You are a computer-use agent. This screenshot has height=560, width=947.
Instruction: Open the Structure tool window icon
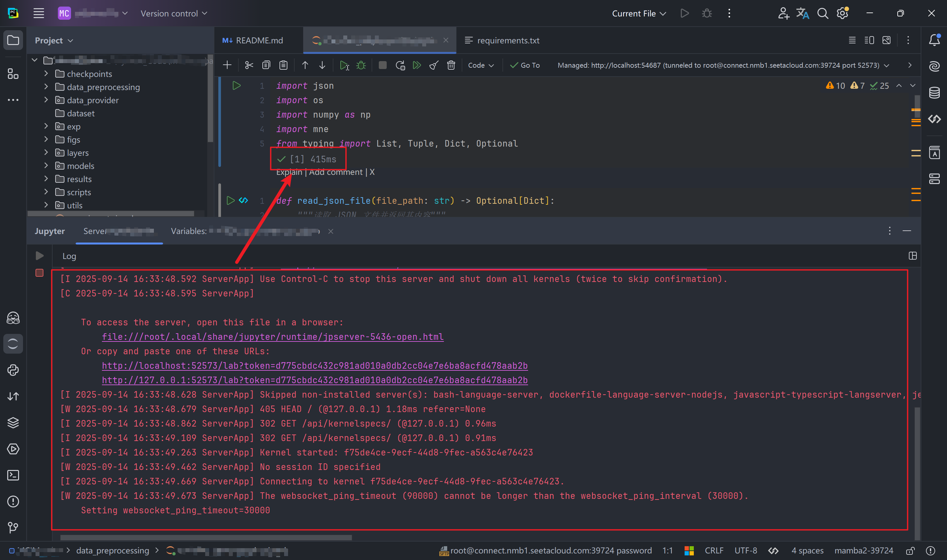coord(13,74)
